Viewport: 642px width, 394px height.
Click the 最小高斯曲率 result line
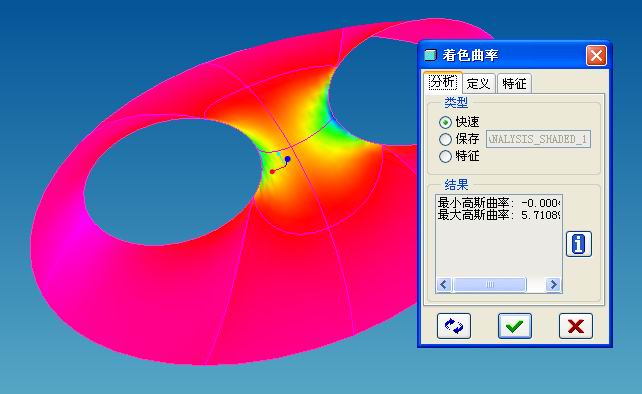coord(498,203)
